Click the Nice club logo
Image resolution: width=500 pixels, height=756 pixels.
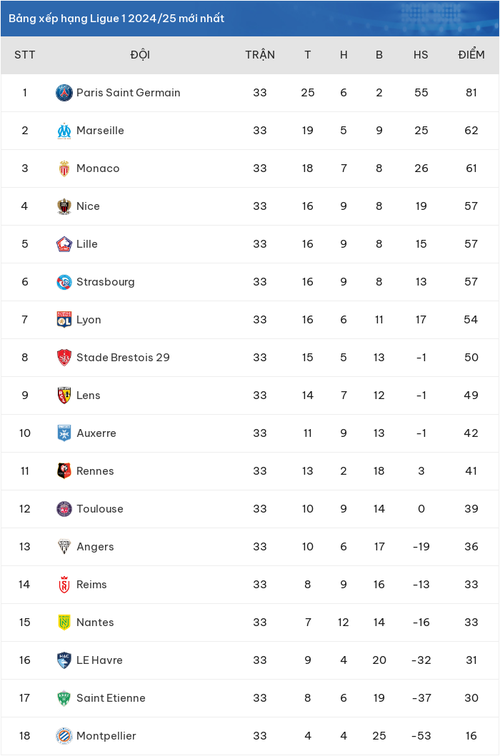pos(64,206)
